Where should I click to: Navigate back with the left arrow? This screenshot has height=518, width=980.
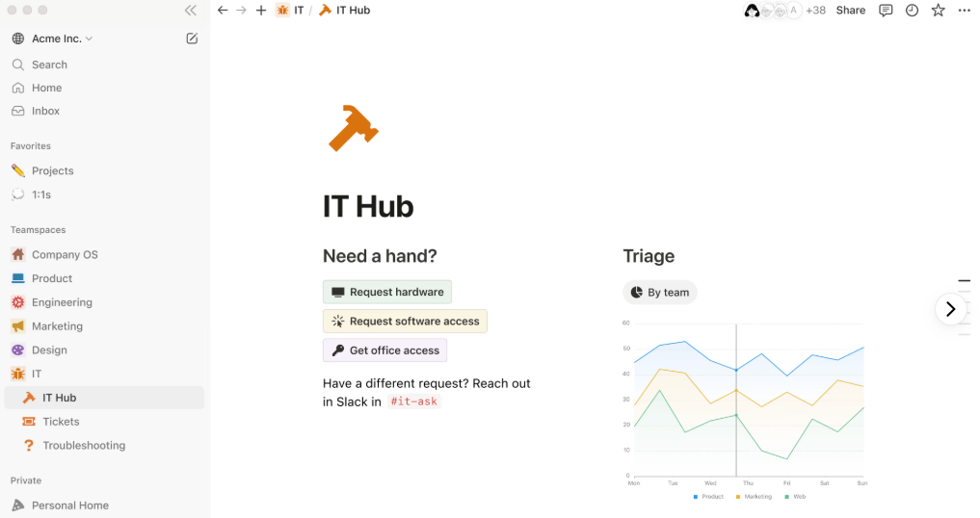tap(223, 11)
